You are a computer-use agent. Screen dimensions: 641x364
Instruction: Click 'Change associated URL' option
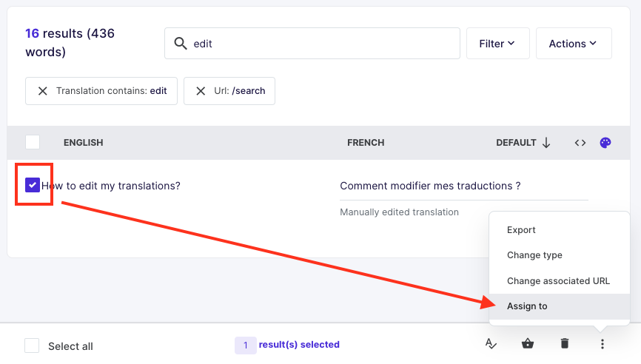(x=558, y=281)
